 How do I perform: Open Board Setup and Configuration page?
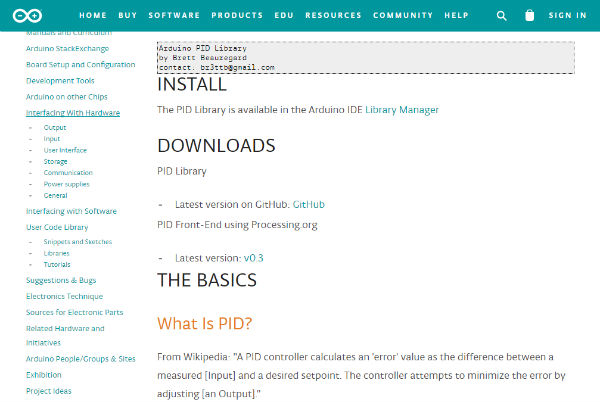pos(80,64)
